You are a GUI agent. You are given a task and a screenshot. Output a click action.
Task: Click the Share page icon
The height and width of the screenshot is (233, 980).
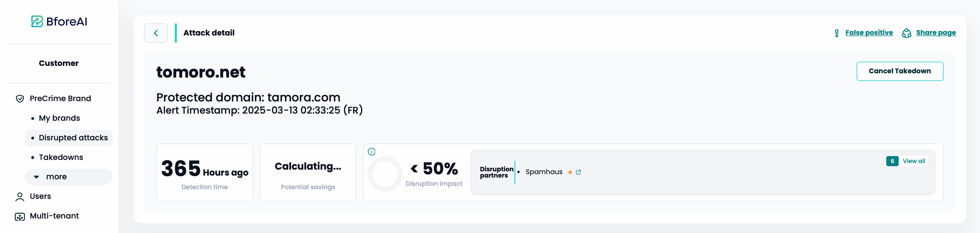tap(907, 33)
